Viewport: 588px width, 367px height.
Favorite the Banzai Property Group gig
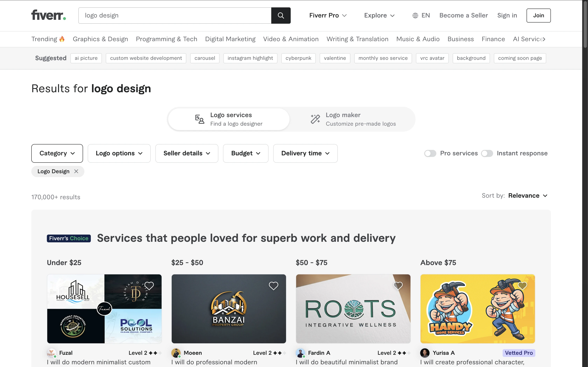274,286
